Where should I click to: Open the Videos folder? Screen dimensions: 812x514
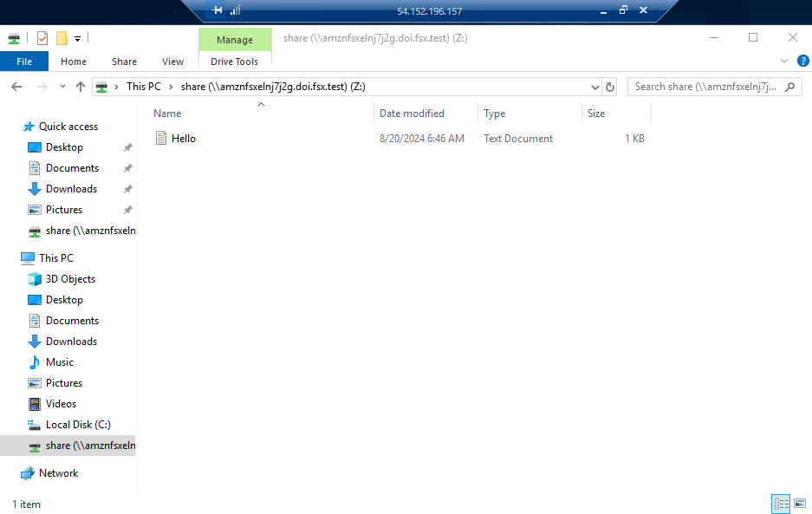coord(61,404)
